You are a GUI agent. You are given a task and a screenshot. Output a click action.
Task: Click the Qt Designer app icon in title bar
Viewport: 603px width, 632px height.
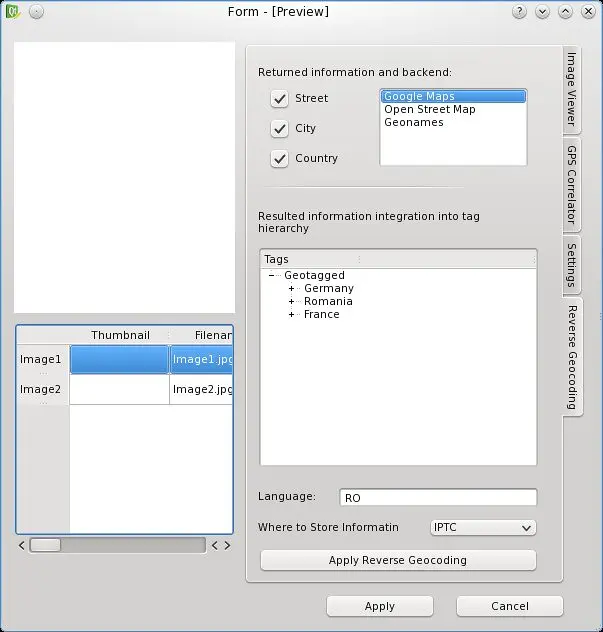(12, 11)
